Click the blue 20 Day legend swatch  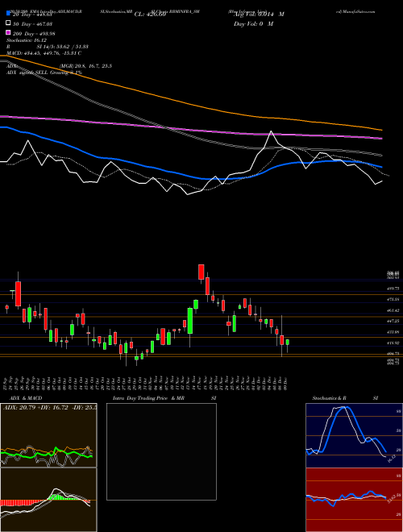coord(9,14)
